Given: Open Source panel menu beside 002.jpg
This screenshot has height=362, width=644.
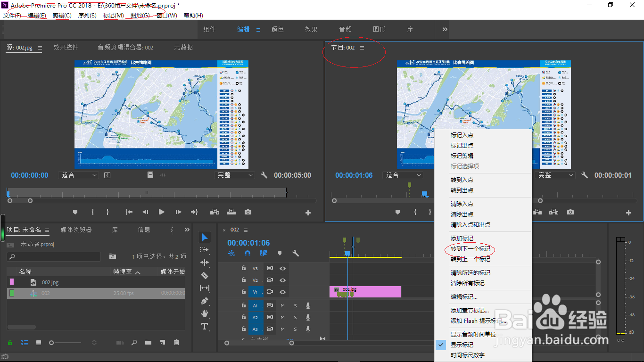Looking at the screenshot, I should tap(40, 48).
